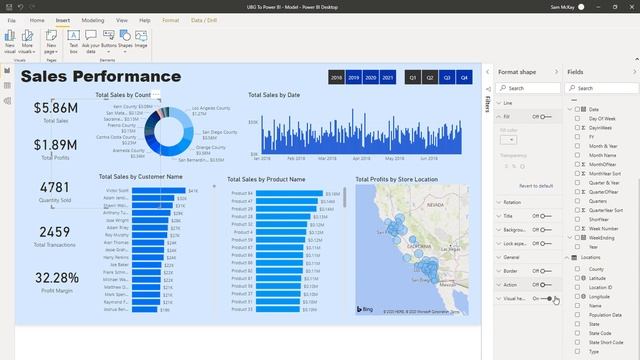
Task: Insert a Text box
Action: coord(73,41)
